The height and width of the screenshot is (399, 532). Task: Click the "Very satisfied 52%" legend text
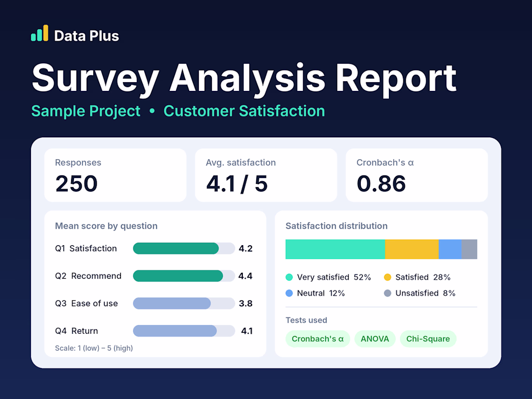[x=334, y=277]
